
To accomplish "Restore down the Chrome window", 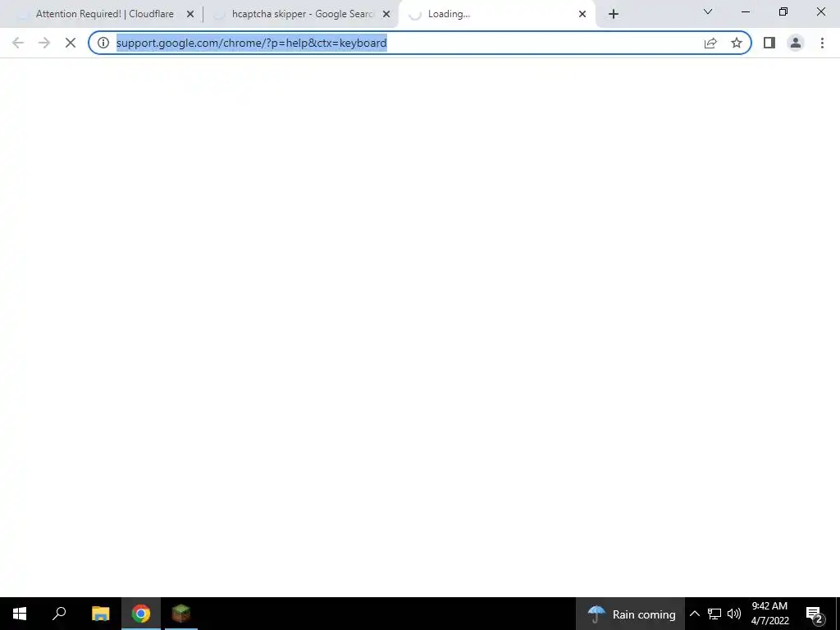I will click(x=783, y=11).
